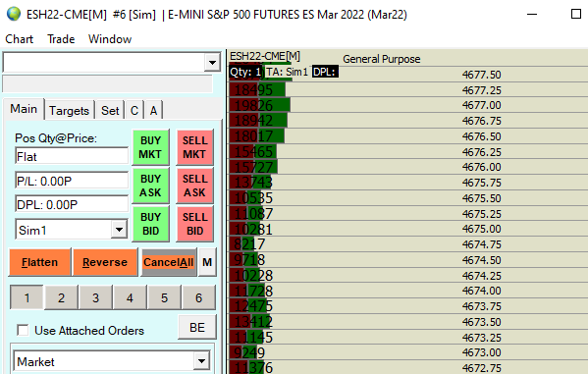This screenshot has width=588, height=374.
Task: Click price level 4675.50
Action: (x=482, y=198)
